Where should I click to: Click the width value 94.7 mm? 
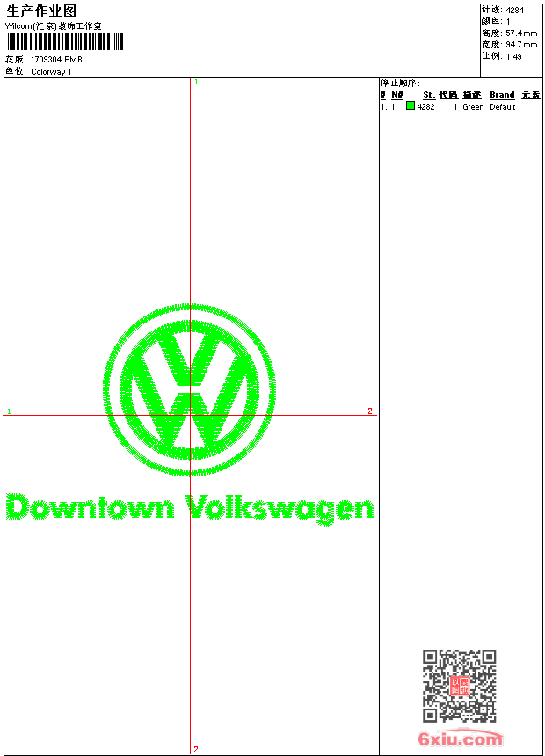coord(521,45)
